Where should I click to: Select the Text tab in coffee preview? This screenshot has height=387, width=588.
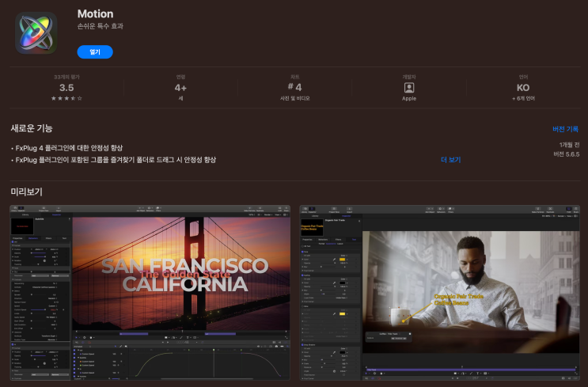tap(355, 238)
